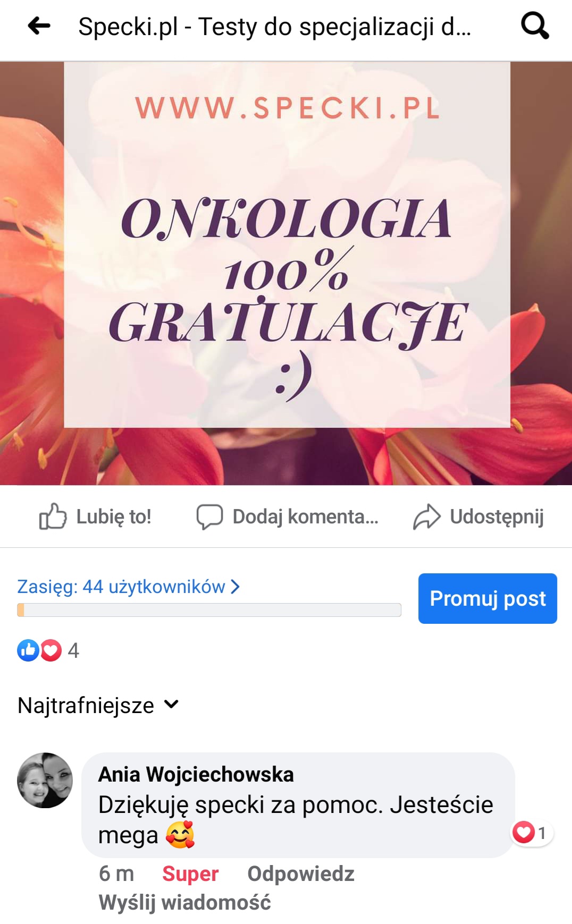
Task: Open Ania Wojciechowska's profile picture
Action: pyautogui.click(x=45, y=780)
